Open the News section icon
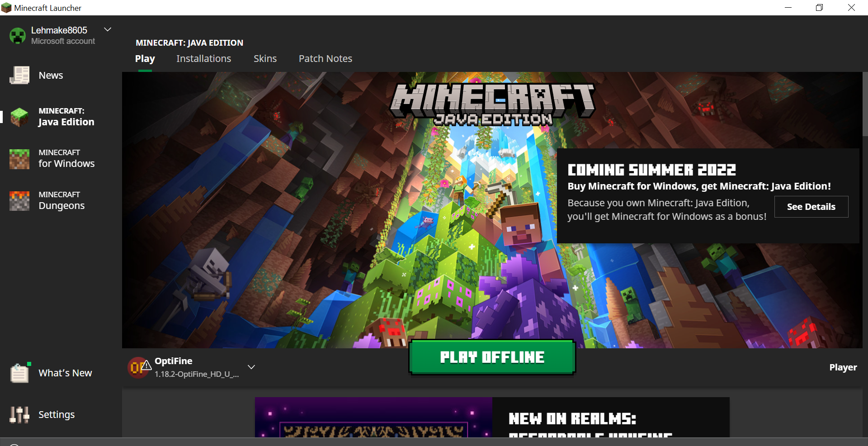Image resolution: width=868 pixels, height=446 pixels. click(19, 75)
